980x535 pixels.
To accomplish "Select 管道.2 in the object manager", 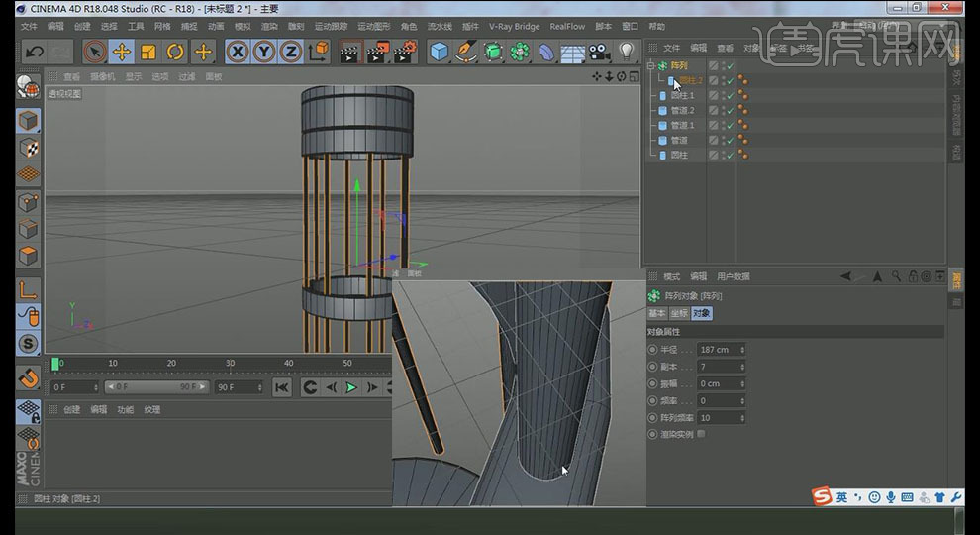I will click(682, 110).
